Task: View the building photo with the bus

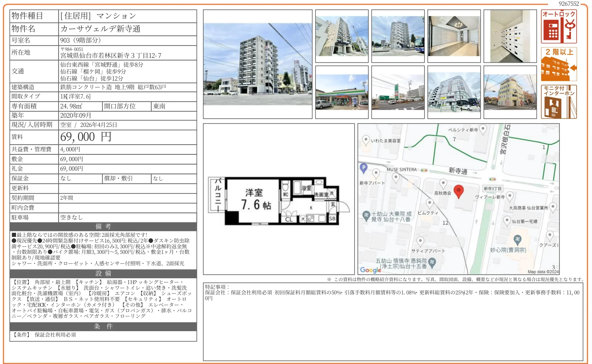Action: tap(398, 36)
